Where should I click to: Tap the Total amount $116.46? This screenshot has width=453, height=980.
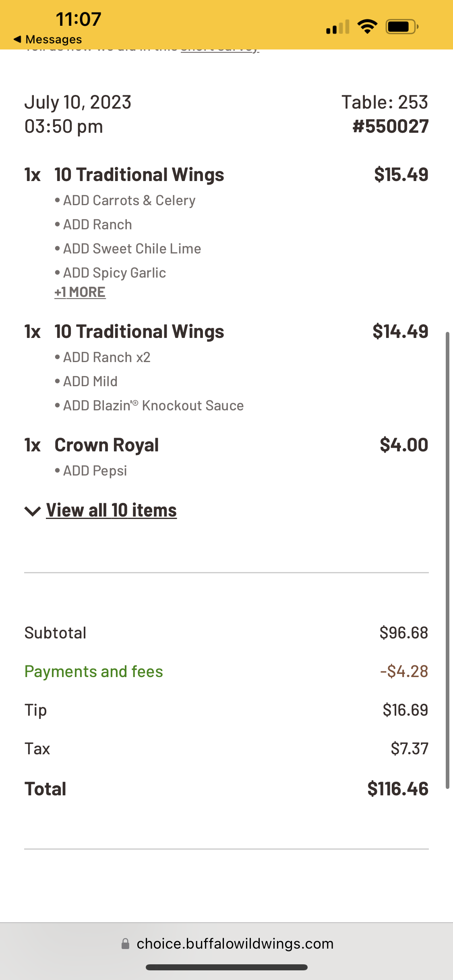coord(397,789)
